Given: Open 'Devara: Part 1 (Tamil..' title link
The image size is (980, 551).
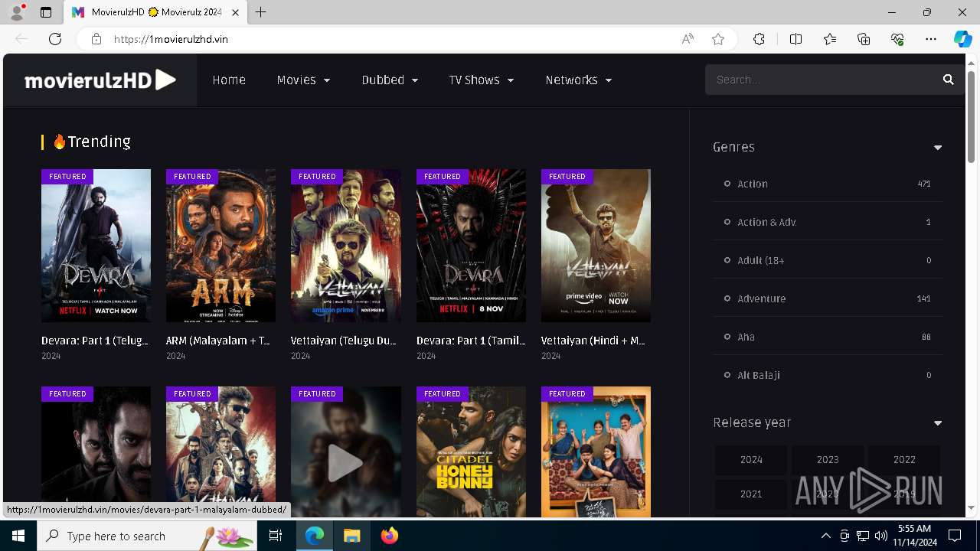Looking at the screenshot, I should point(470,341).
